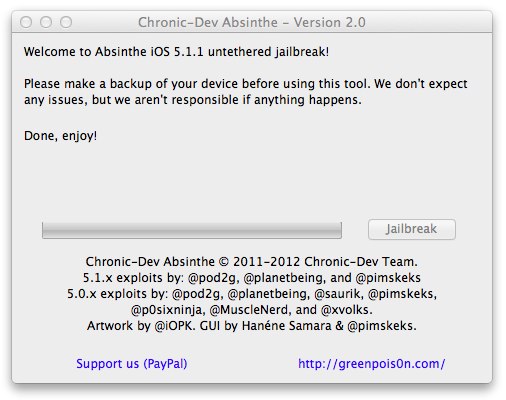
Task: Click the 5.1.x exploits credit line
Action: (x=252, y=278)
